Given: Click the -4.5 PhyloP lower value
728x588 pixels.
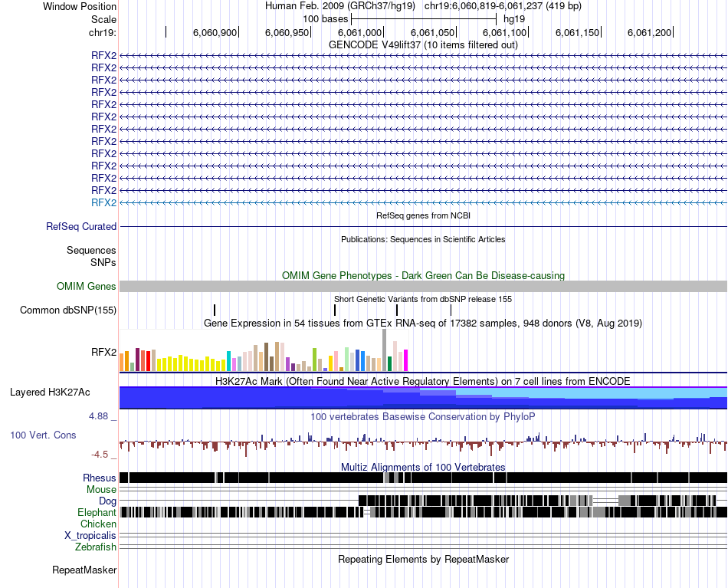Looking at the screenshot, I should (100, 455).
